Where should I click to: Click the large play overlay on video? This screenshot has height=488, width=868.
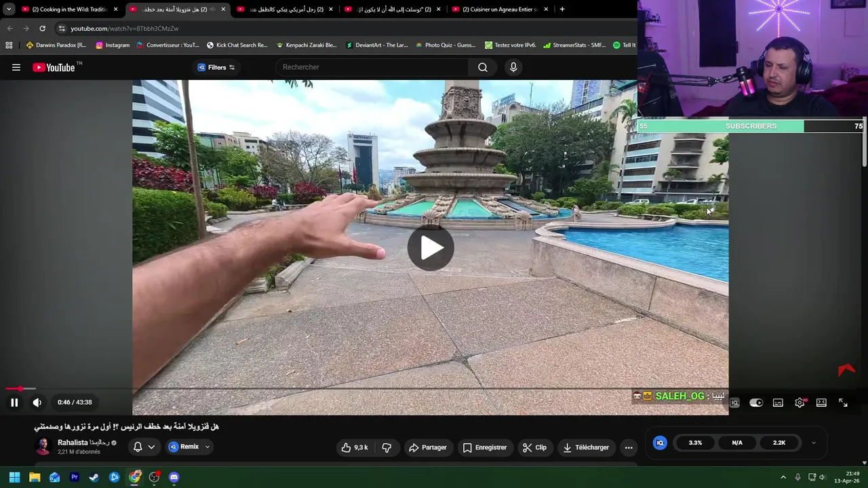tap(431, 248)
